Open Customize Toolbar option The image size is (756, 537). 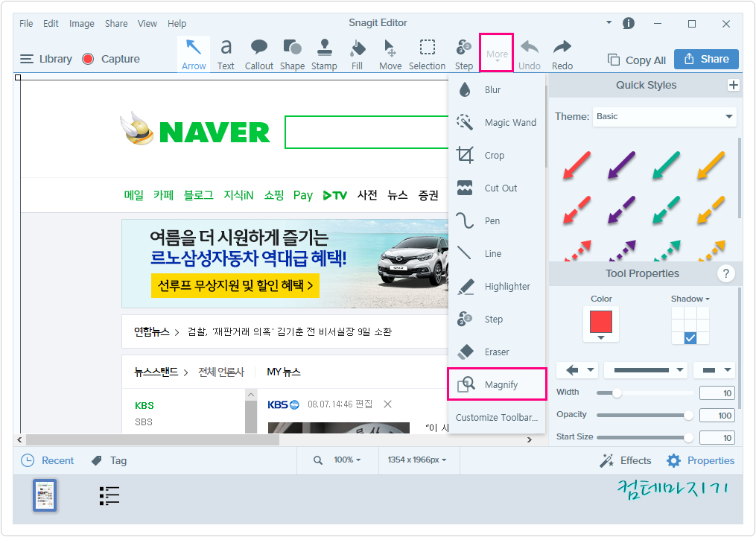(x=497, y=417)
